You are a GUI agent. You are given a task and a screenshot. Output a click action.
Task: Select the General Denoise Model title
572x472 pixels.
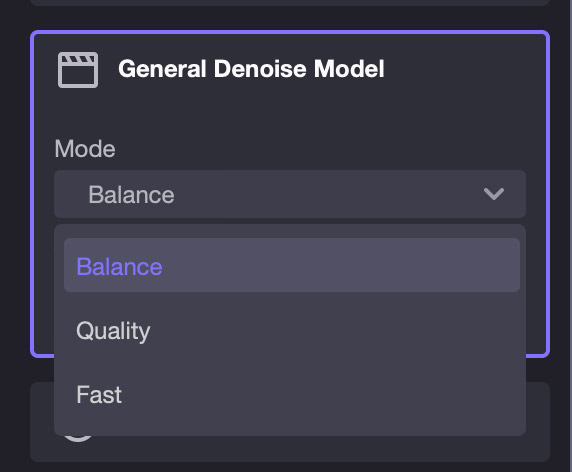[251, 69]
